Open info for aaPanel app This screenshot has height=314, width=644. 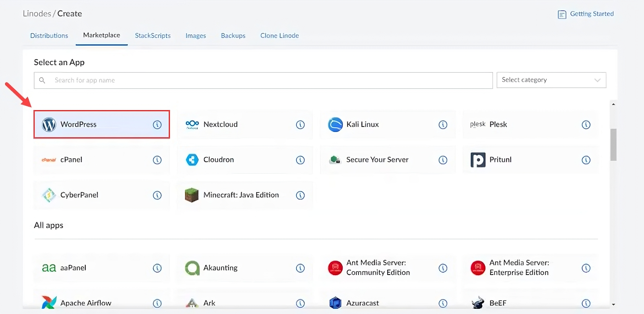[157, 268]
